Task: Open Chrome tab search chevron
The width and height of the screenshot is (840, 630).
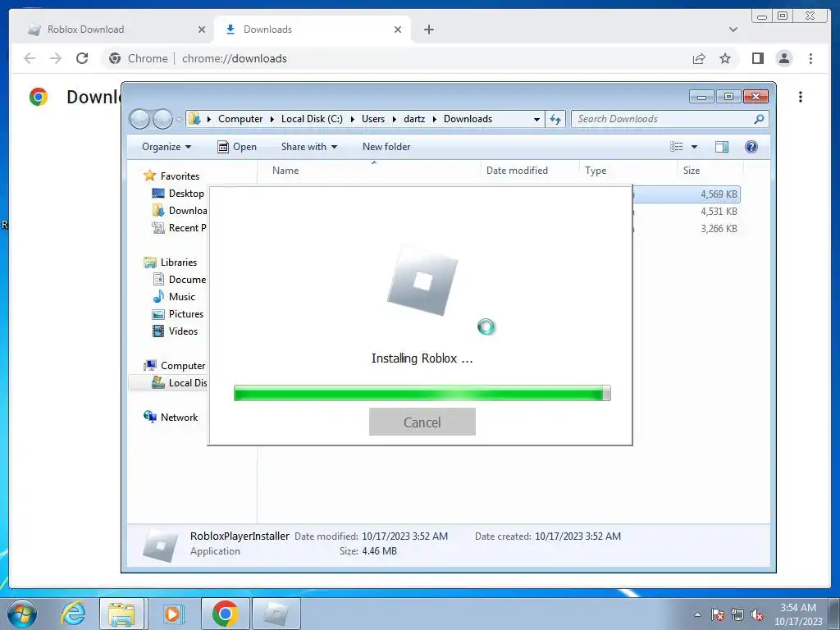Action: click(x=733, y=30)
